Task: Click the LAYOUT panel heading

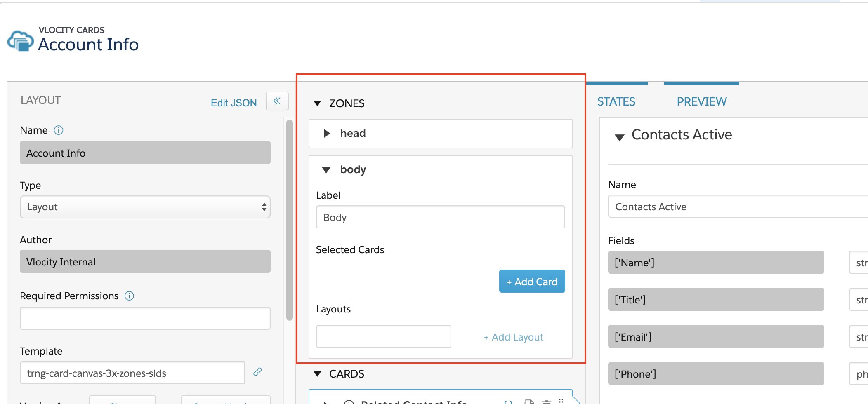Action: click(x=41, y=100)
